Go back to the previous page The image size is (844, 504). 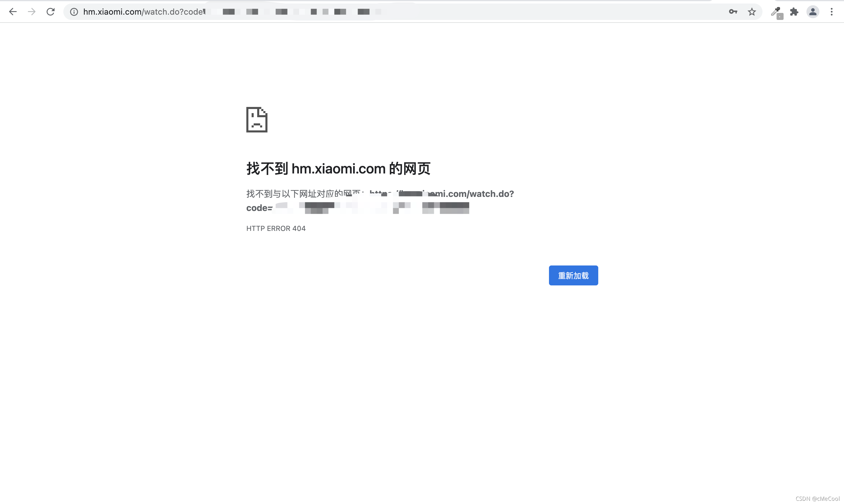13,12
